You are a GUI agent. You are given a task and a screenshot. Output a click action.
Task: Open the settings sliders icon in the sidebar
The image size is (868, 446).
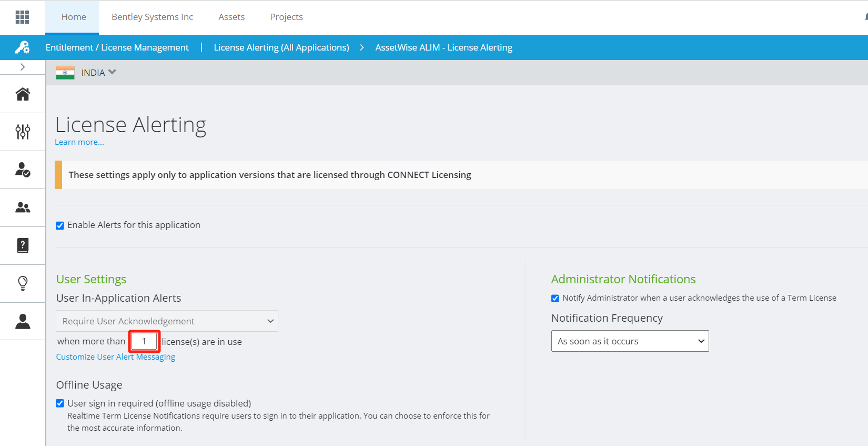click(23, 132)
